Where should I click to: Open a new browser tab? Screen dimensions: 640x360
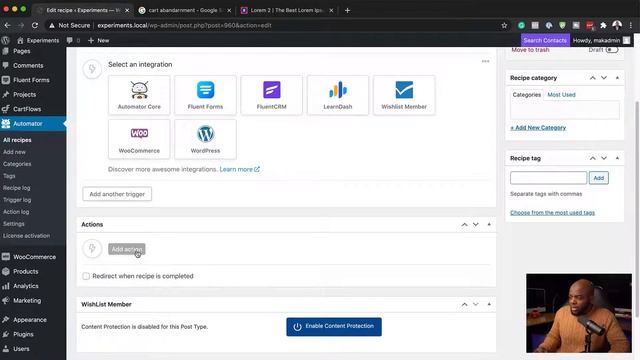(x=347, y=10)
